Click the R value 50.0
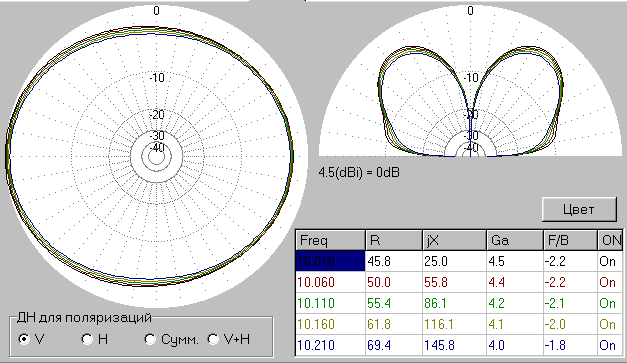 [394, 282]
